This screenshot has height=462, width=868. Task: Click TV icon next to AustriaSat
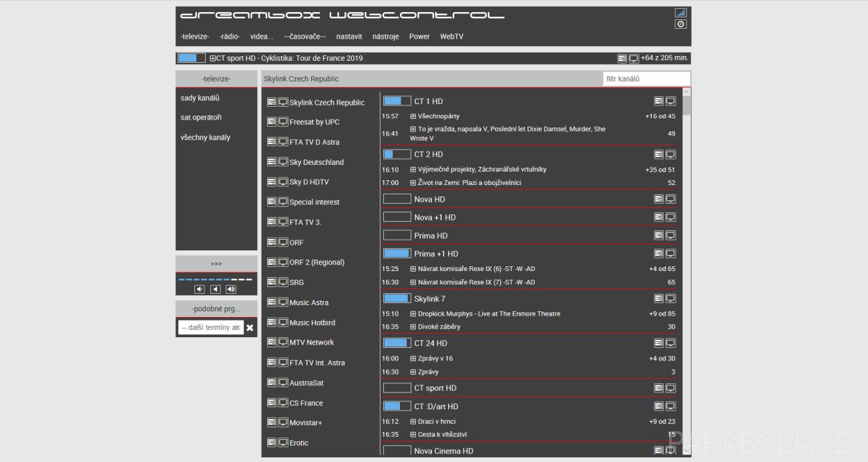pyautogui.click(x=283, y=383)
